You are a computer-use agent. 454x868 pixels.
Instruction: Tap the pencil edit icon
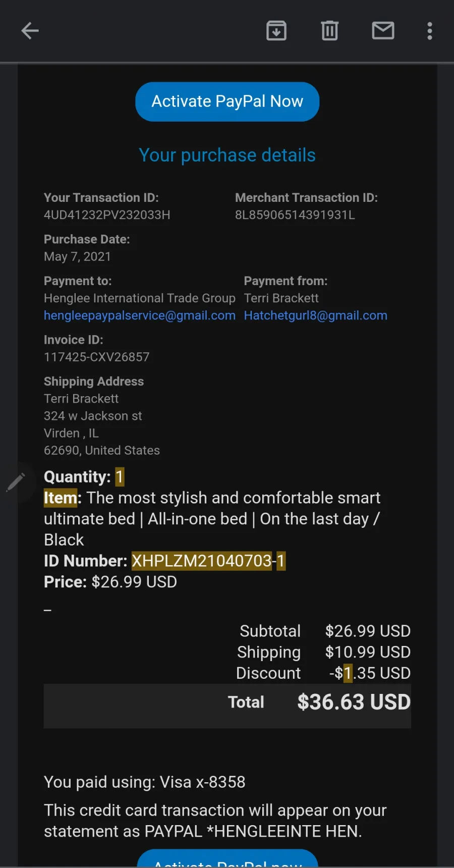(x=16, y=482)
